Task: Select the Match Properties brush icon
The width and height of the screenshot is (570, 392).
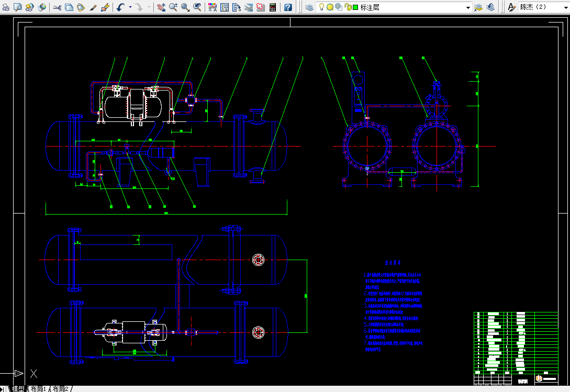Action: 93,7
